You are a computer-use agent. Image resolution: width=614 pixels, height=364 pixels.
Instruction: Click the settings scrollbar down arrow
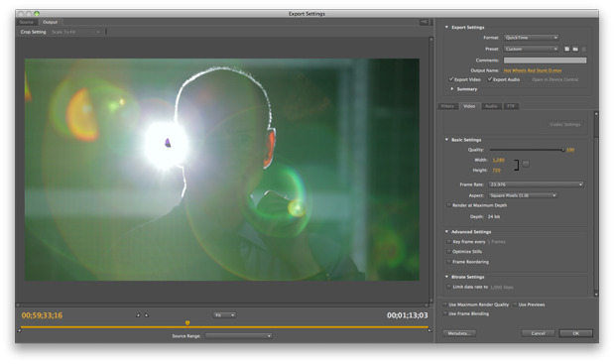tap(596, 294)
